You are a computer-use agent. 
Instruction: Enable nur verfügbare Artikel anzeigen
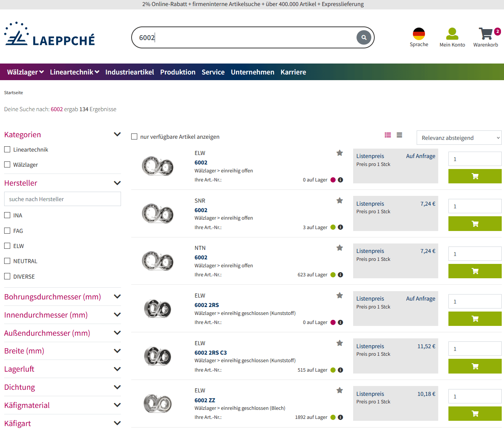[134, 136]
